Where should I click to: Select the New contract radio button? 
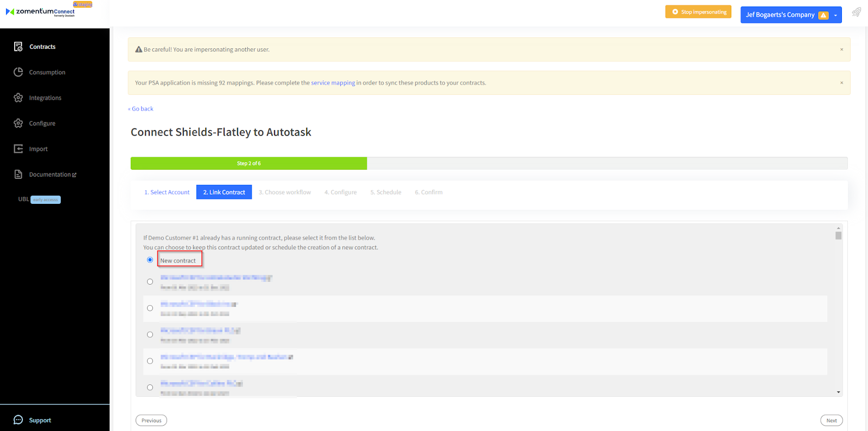150,260
